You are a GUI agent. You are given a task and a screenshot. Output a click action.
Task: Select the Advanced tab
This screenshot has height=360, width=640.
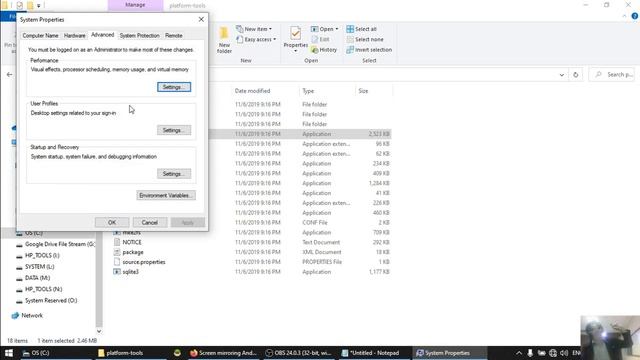coord(102,35)
